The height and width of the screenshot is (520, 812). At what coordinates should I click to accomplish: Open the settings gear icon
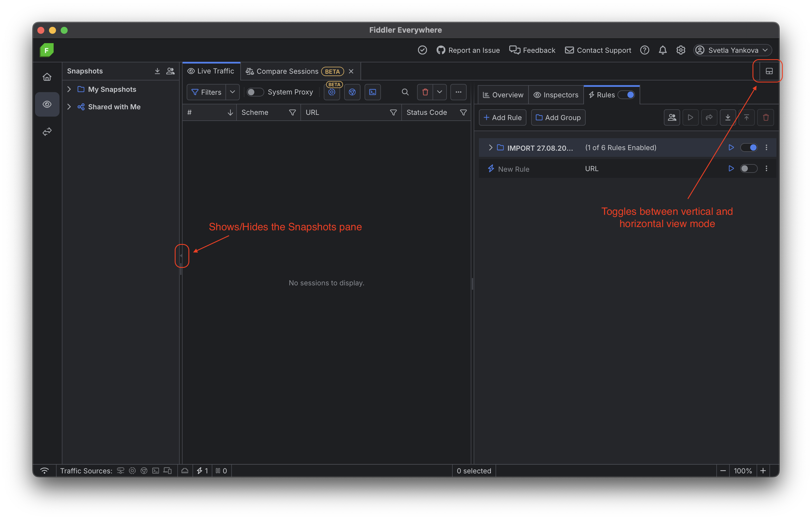[681, 50]
